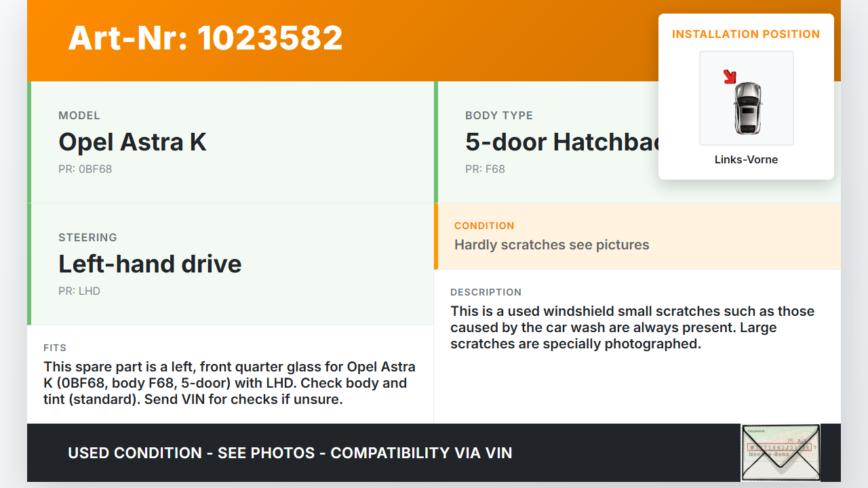868x488 pixels.
Task: Select the Opel Astra K model value
Action: click(132, 142)
